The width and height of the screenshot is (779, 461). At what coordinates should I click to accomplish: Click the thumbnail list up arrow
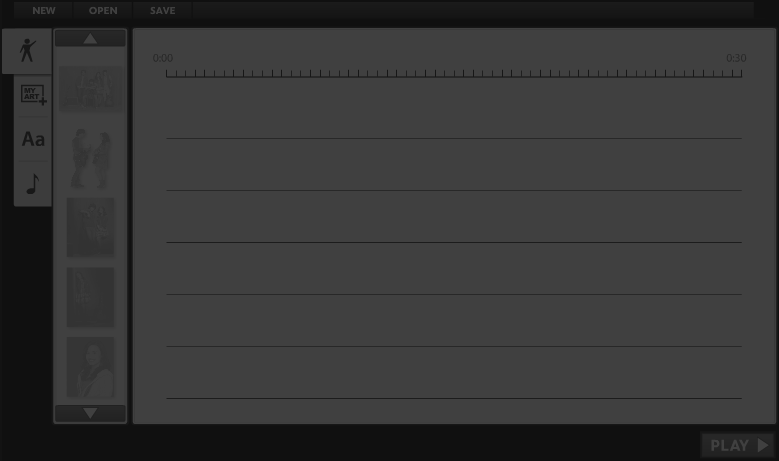[x=90, y=38]
